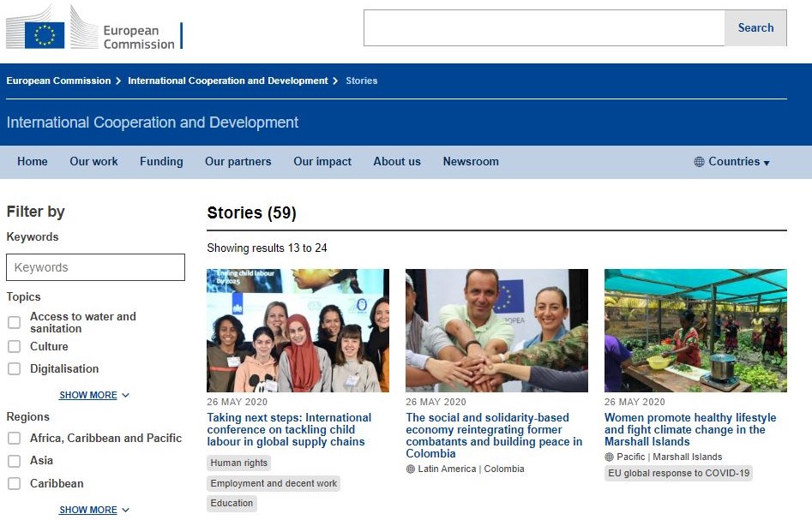Select the Human rights tag

click(238, 463)
